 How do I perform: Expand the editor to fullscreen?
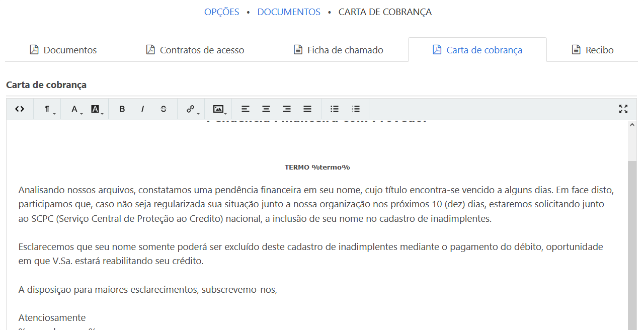click(x=623, y=109)
